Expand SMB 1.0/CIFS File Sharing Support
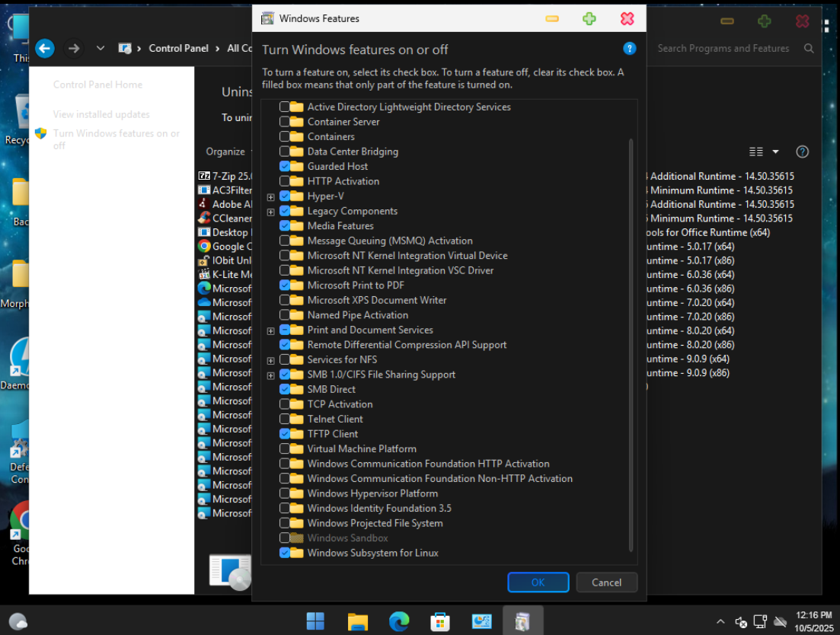The image size is (840, 635). [x=270, y=375]
